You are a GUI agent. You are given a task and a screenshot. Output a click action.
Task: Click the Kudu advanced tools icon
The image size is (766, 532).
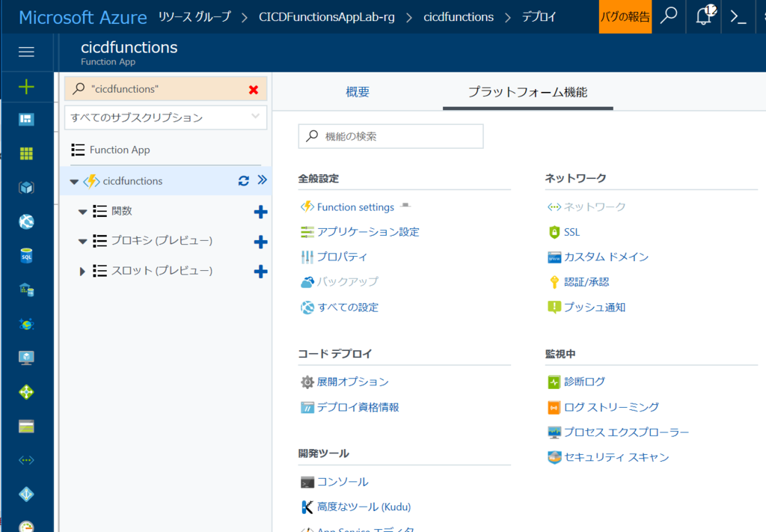tap(307, 507)
